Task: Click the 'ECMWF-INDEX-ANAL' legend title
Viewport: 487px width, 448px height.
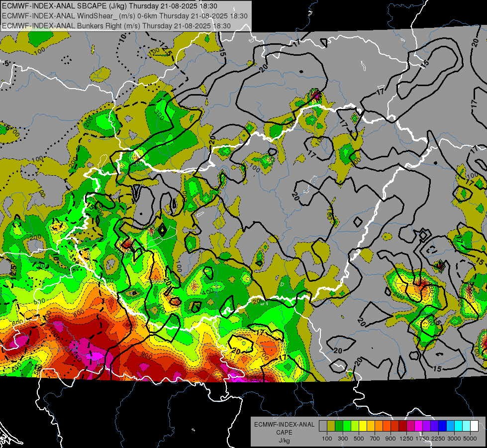Action: pyautogui.click(x=284, y=425)
